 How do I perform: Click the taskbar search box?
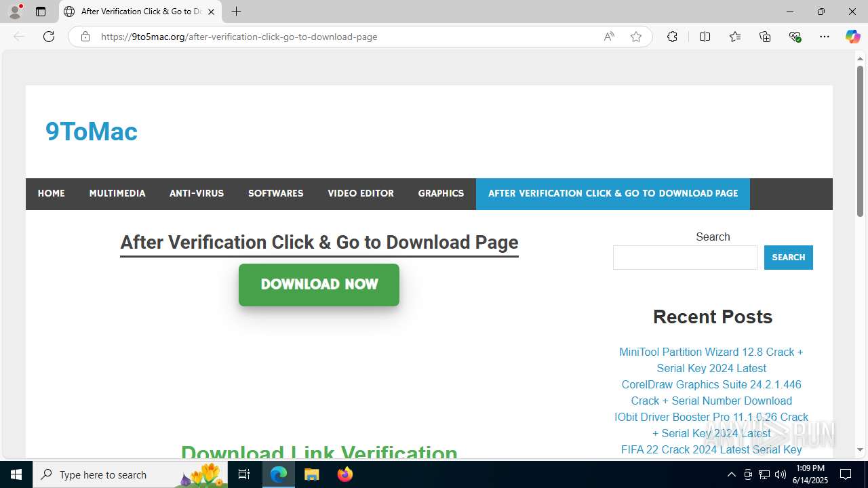(132, 474)
